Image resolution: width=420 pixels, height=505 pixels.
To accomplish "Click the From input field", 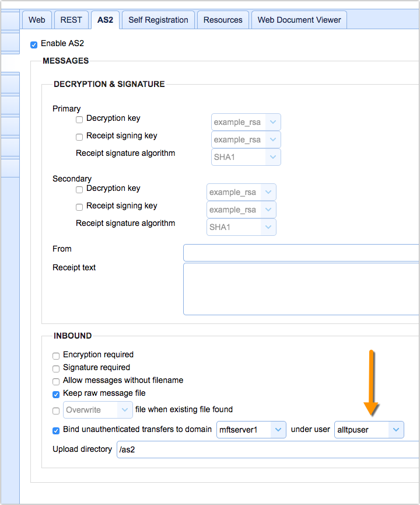I will tap(301, 253).
